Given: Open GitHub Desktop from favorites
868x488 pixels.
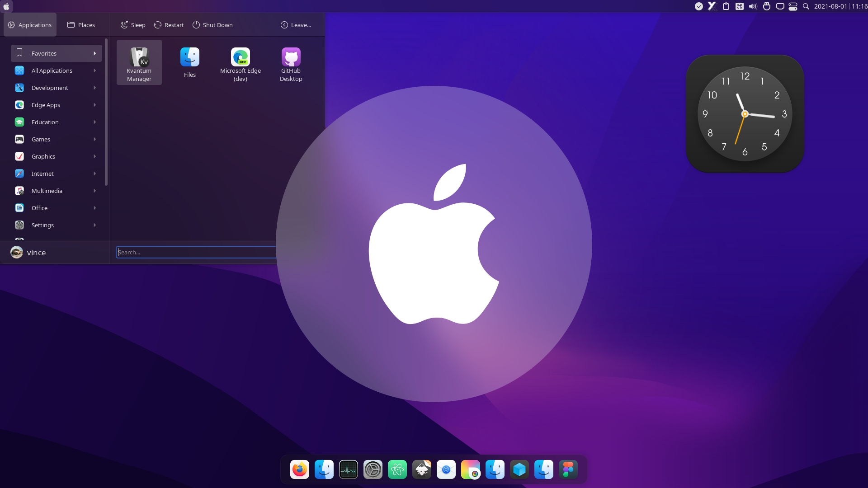Looking at the screenshot, I should pyautogui.click(x=291, y=62).
